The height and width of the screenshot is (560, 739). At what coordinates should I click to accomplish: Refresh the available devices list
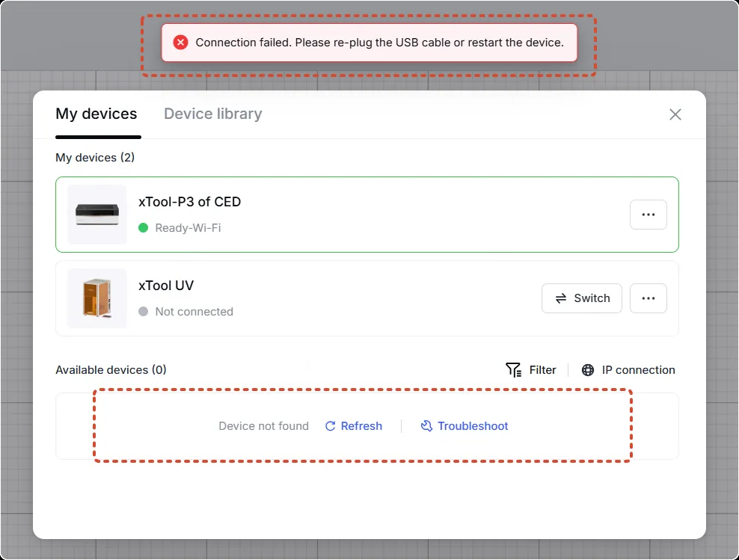point(354,426)
